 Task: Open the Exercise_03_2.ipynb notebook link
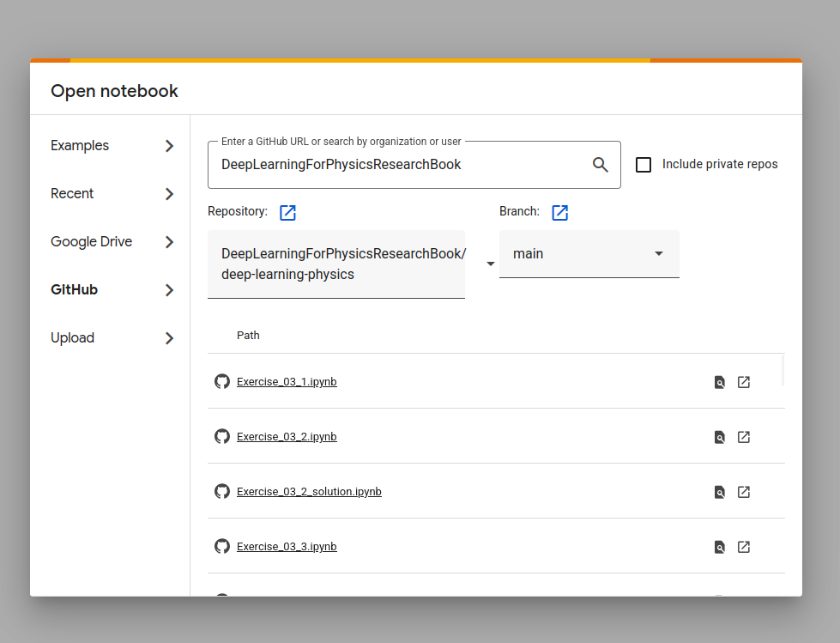pos(287,437)
